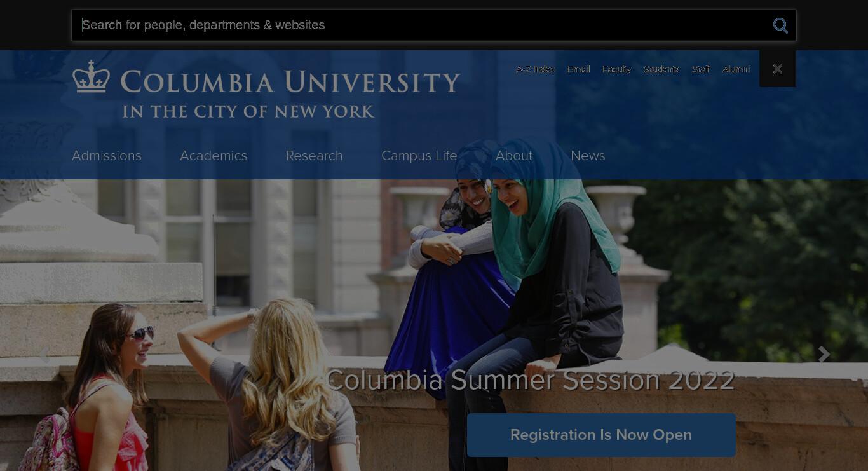The image size is (868, 471).
Task: Open the Academics menu
Action: pos(214,156)
